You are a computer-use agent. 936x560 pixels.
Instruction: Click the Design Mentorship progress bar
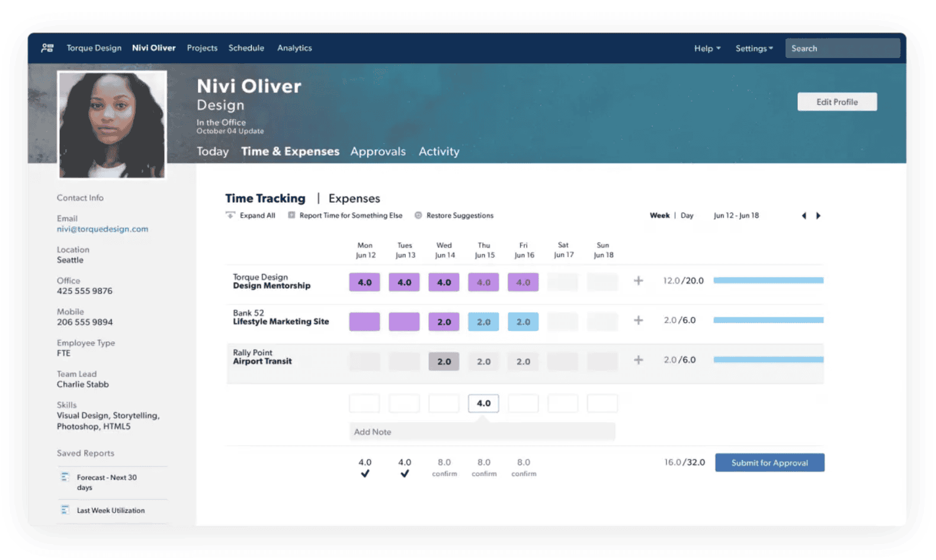point(768,281)
